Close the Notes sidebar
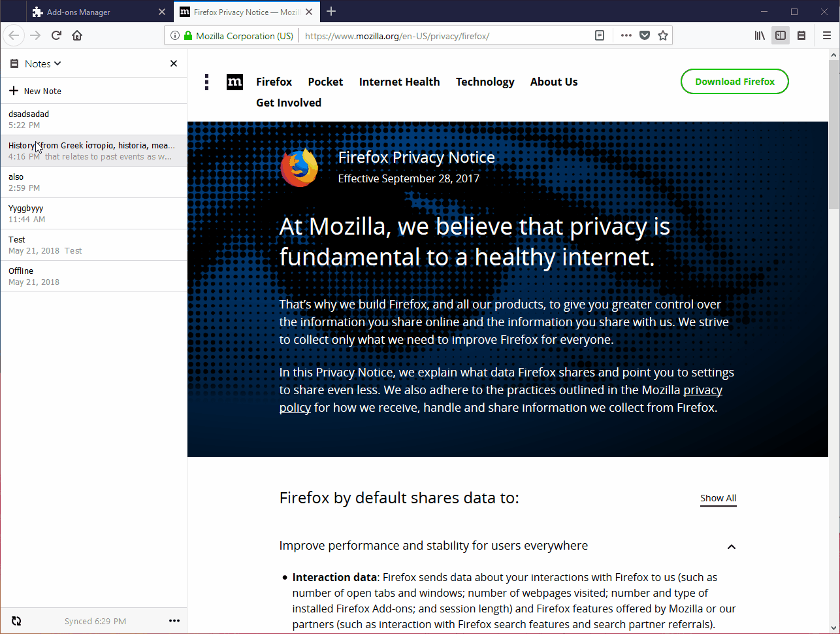The width and height of the screenshot is (840, 634). click(x=173, y=63)
